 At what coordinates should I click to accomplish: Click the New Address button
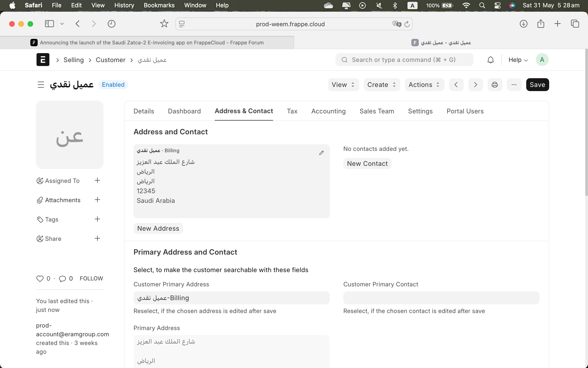coord(158,228)
